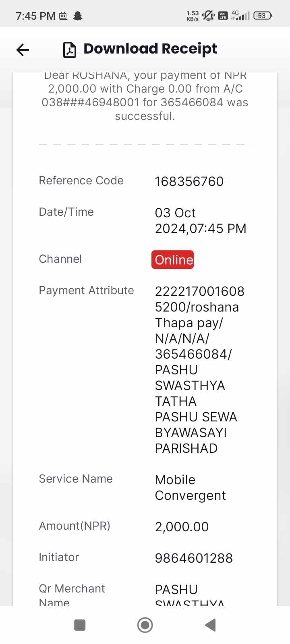Tap the Android recent apps square button
Screen dimensions: 290x644
(x=80, y=625)
